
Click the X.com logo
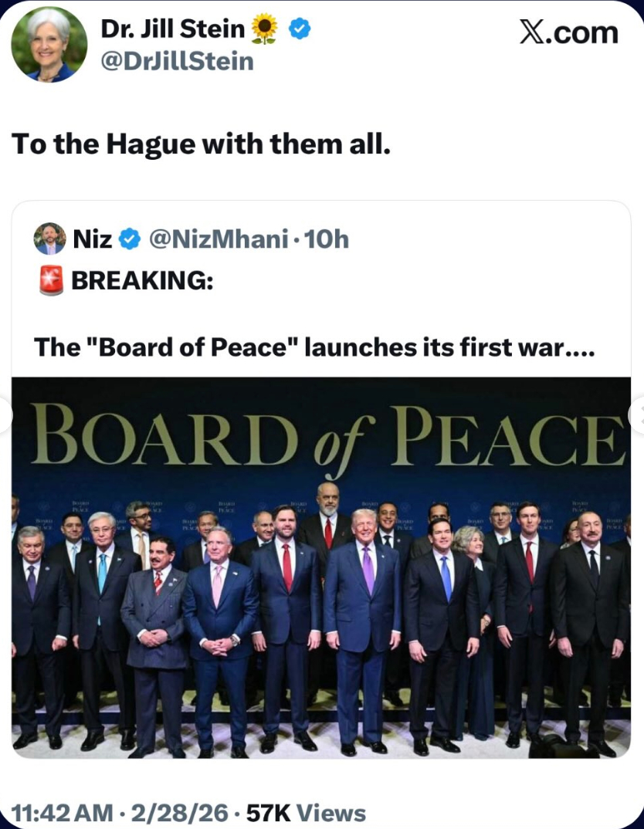(568, 32)
